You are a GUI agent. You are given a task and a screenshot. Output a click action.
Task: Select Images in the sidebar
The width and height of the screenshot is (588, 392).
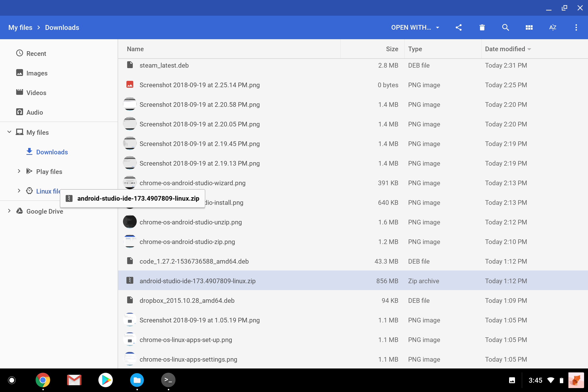tap(37, 73)
